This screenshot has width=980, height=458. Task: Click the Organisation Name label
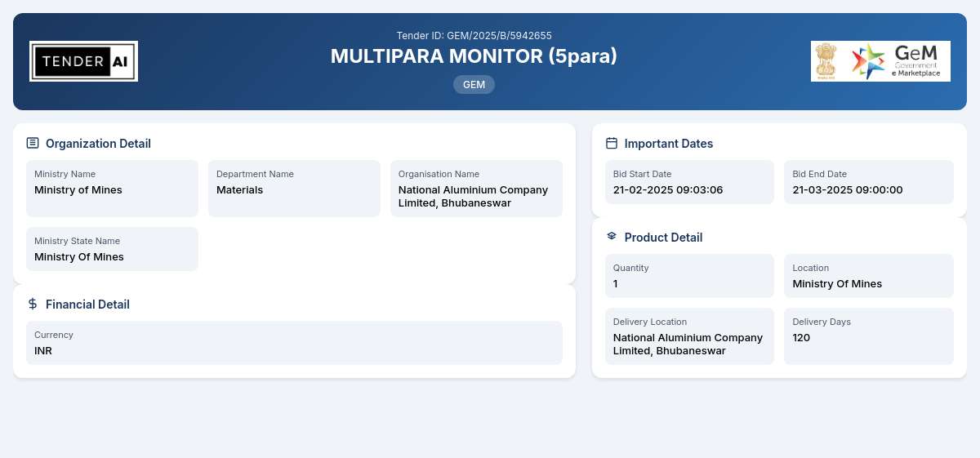[439, 174]
